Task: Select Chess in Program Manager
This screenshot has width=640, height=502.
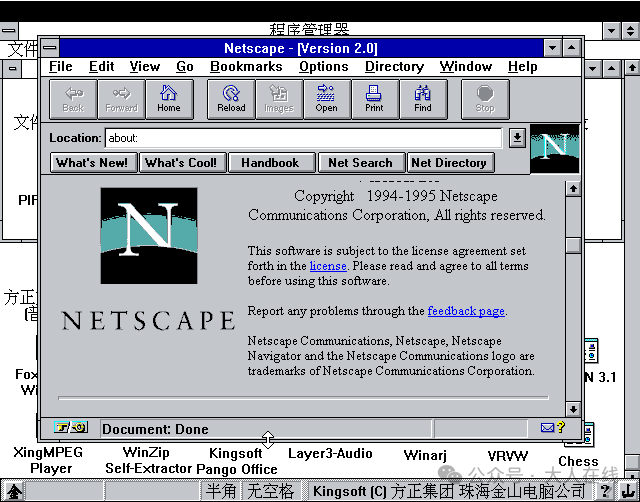Action: click(x=578, y=461)
